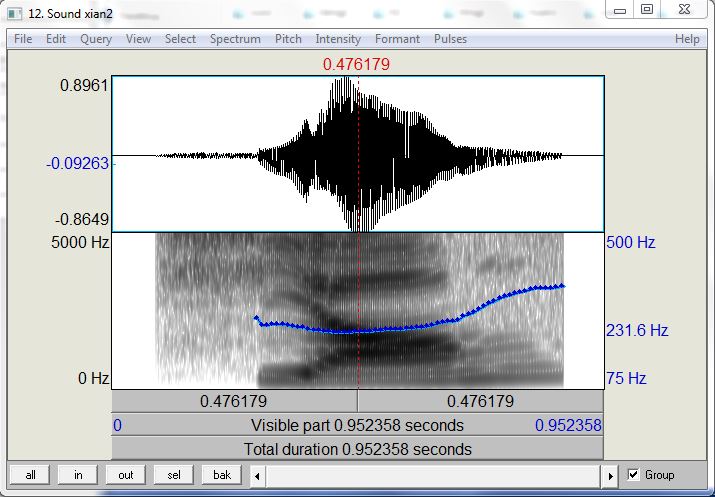
Task: Click the 5000 Hz spectrogram label
Action: (80, 242)
